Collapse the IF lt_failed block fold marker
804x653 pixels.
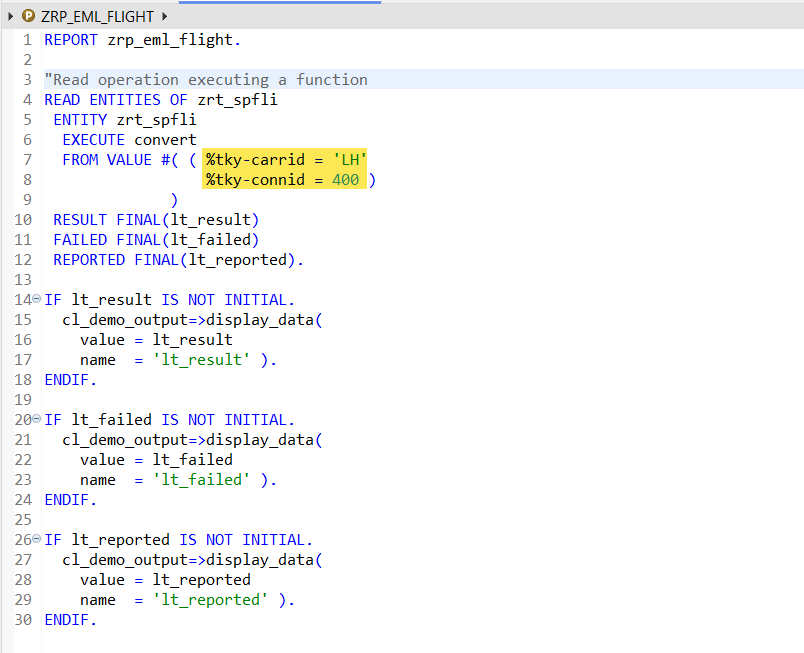pos(36,418)
